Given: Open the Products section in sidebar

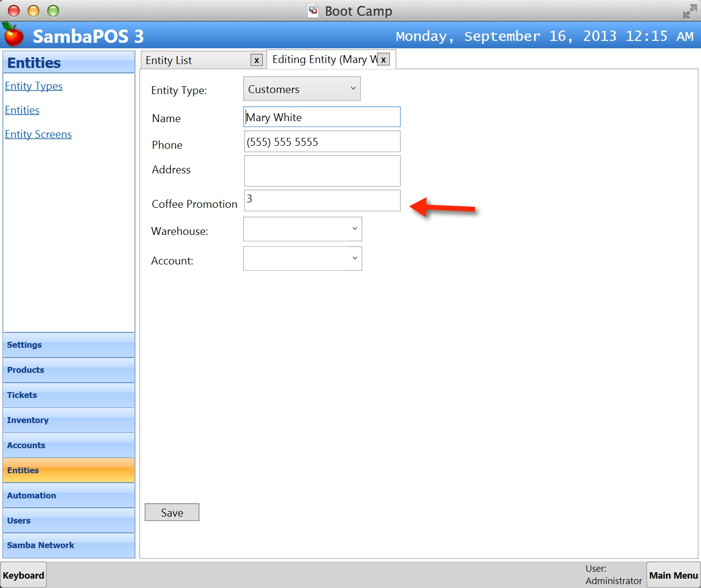Looking at the screenshot, I should 69,370.
